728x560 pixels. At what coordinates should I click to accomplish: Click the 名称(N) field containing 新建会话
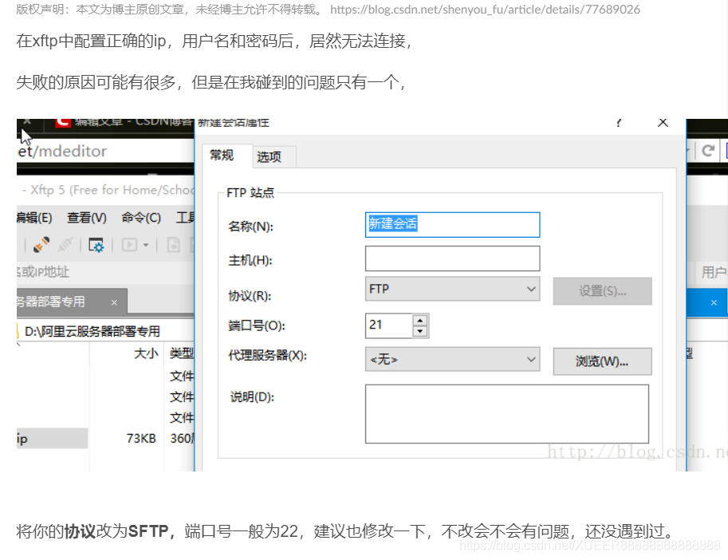click(453, 225)
